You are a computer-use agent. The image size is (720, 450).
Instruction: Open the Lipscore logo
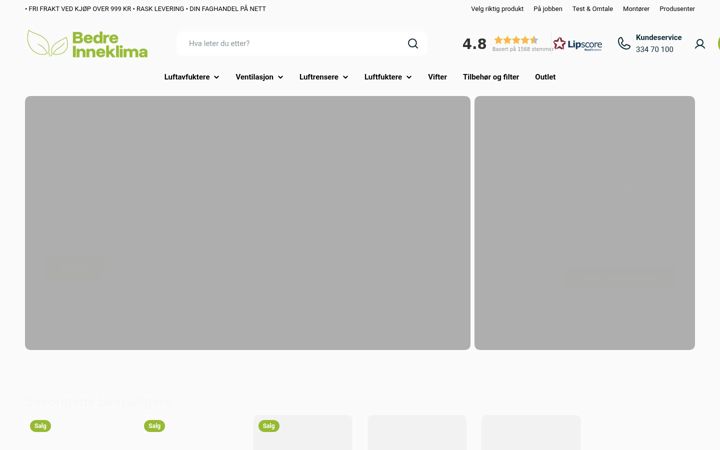[x=578, y=44]
